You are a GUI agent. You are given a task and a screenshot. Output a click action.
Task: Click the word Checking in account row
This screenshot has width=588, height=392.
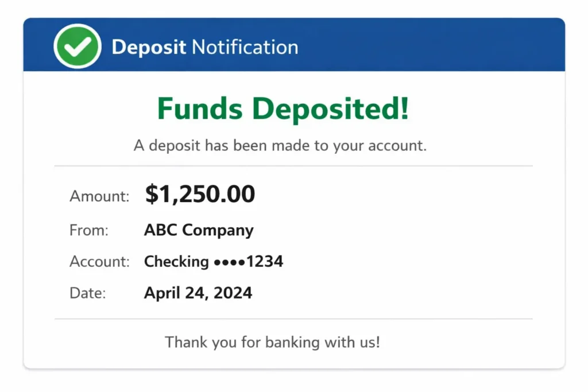pos(176,262)
